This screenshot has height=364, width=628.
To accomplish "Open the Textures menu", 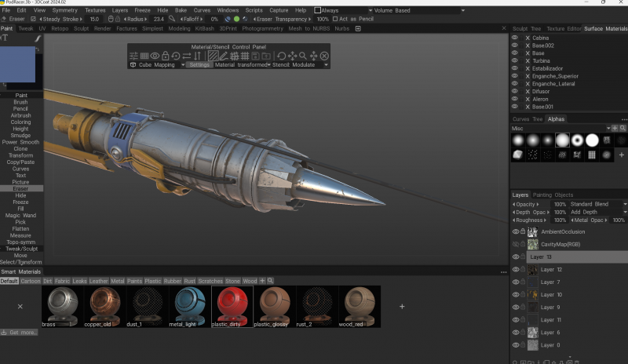I will pyautogui.click(x=95, y=10).
